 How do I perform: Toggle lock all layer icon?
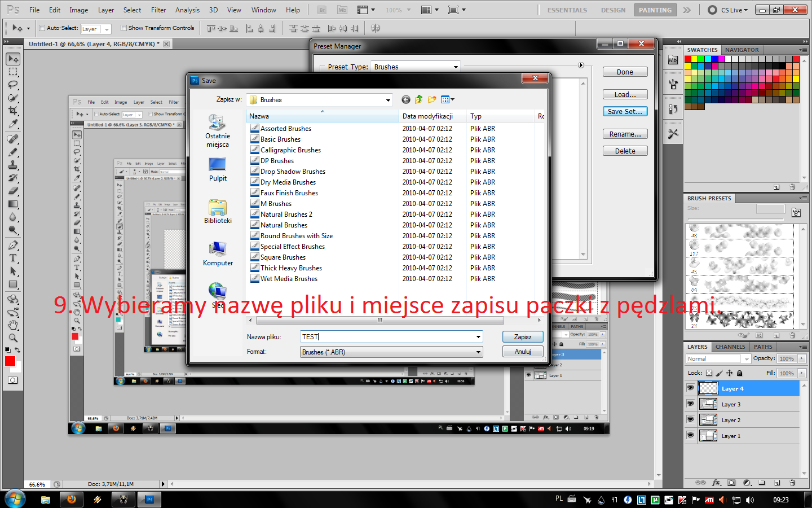(x=740, y=373)
